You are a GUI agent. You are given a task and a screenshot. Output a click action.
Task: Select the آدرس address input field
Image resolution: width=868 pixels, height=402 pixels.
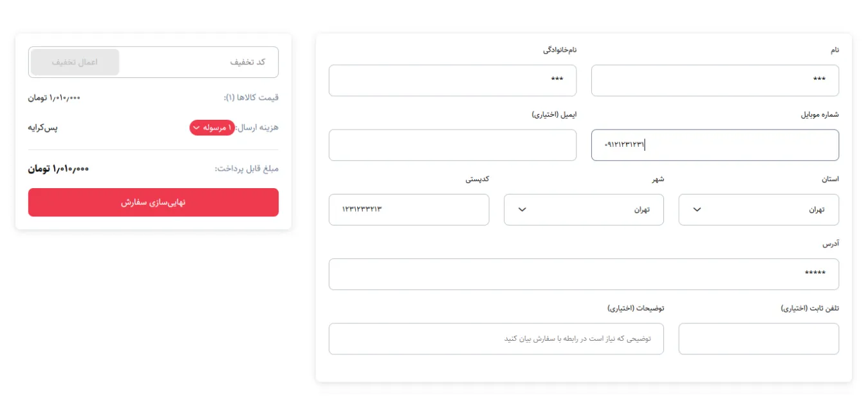[583, 274]
